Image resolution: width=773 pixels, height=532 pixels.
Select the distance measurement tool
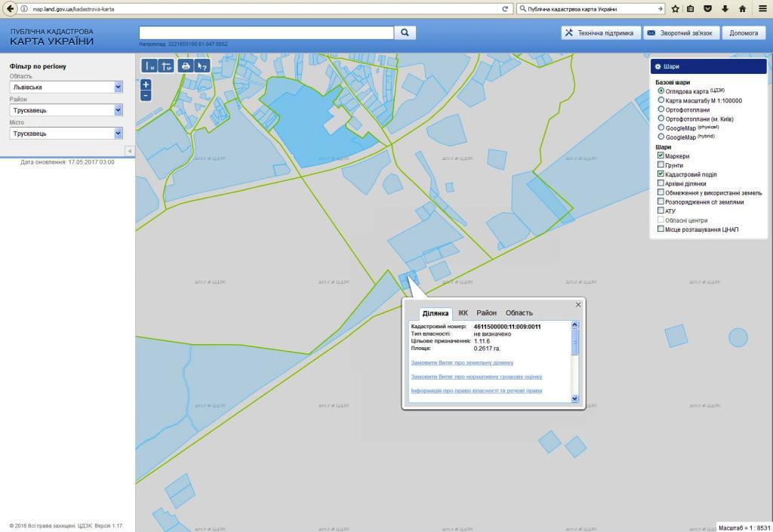click(149, 66)
